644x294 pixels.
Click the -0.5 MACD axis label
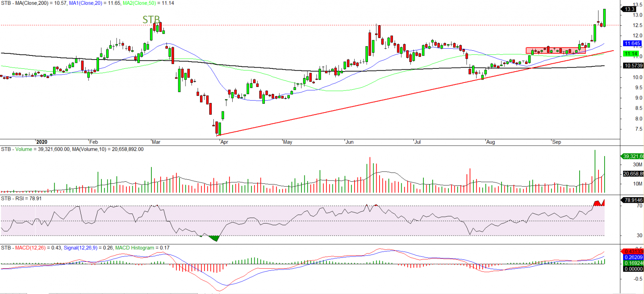[638, 279]
